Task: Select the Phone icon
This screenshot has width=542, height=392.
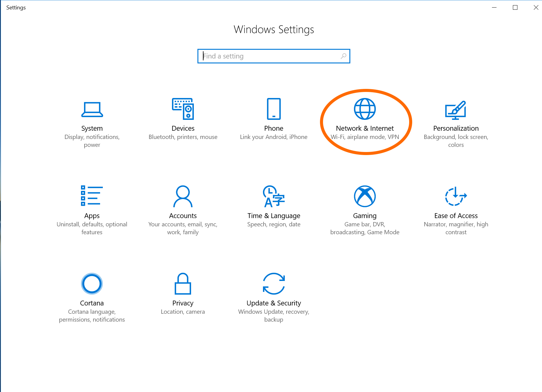Action: 274,109
